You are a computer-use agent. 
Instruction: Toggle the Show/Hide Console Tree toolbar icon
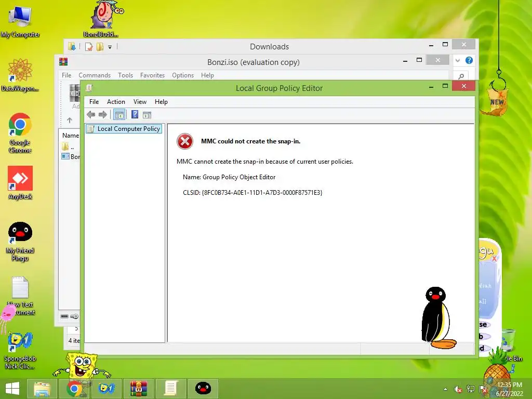tap(119, 115)
